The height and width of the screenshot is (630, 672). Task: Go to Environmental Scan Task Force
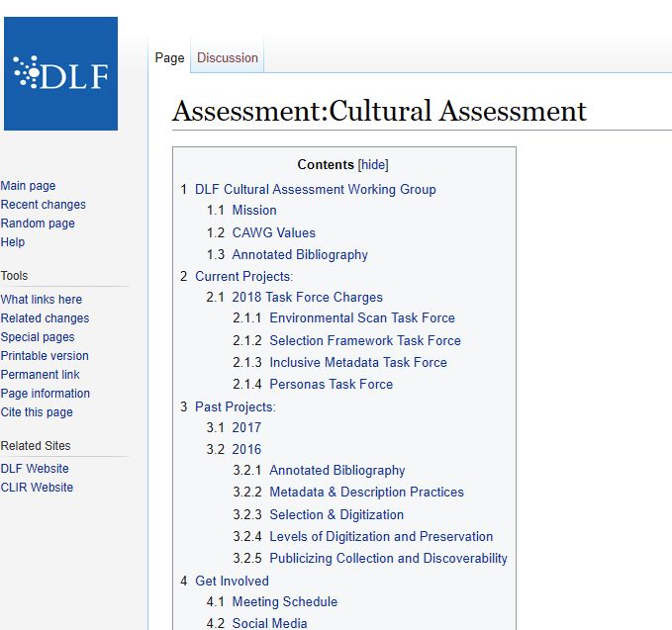pos(362,317)
